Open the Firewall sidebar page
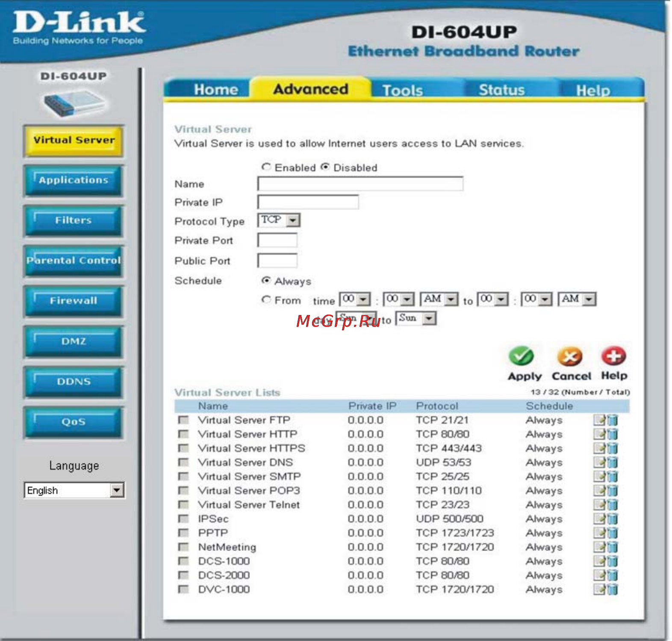 (x=74, y=301)
